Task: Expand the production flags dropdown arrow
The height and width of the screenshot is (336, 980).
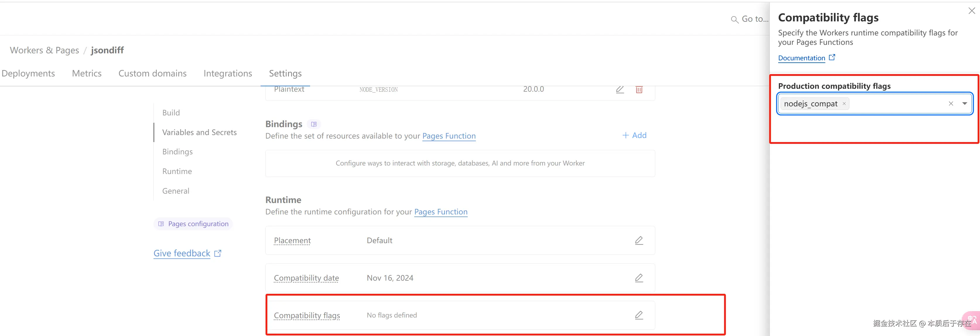Action: (x=964, y=103)
